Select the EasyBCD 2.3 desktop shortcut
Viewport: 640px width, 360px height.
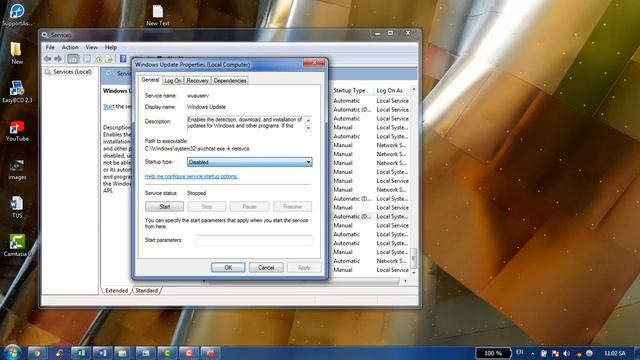click(17, 91)
